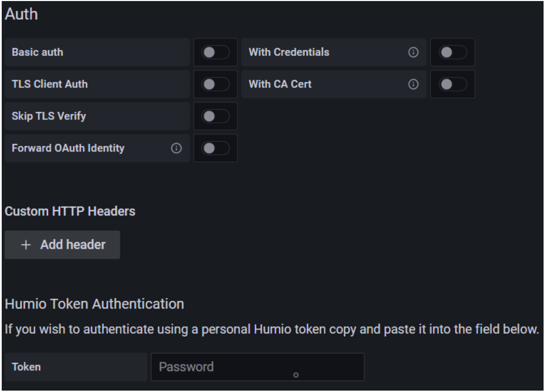Click the Humio Token Authentication heading
546x392 pixels.
point(94,304)
